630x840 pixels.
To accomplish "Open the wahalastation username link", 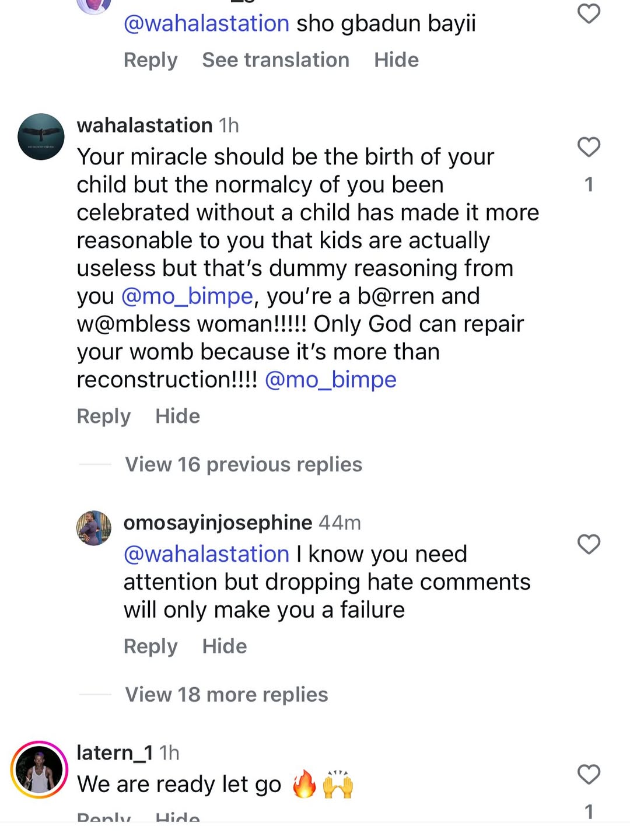I will (x=145, y=125).
